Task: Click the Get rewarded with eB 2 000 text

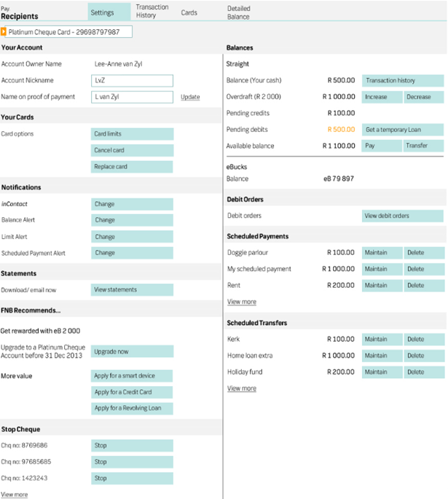Action: (x=40, y=331)
